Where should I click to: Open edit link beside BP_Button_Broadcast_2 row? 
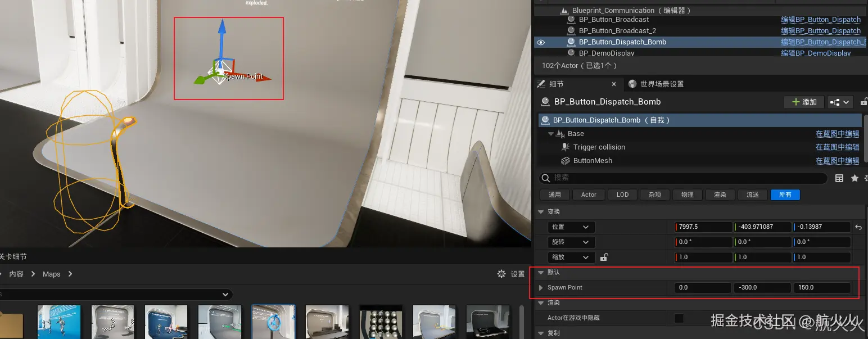click(821, 31)
